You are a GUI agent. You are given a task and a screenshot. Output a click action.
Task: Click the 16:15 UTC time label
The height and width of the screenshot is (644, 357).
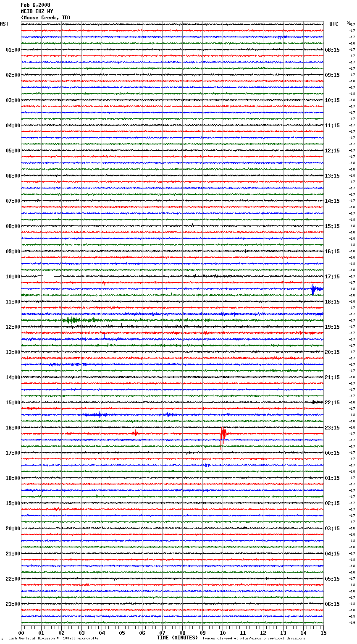coord(332,251)
